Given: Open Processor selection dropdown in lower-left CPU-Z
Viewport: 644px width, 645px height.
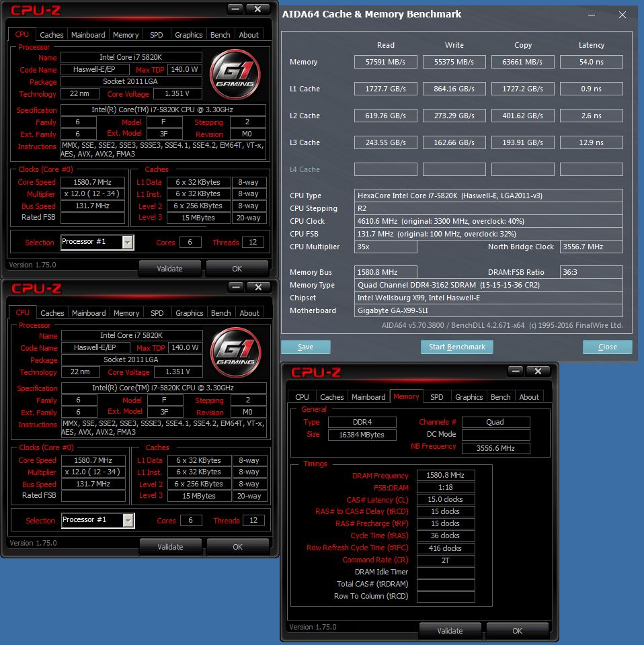Looking at the screenshot, I should coord(128,520).
